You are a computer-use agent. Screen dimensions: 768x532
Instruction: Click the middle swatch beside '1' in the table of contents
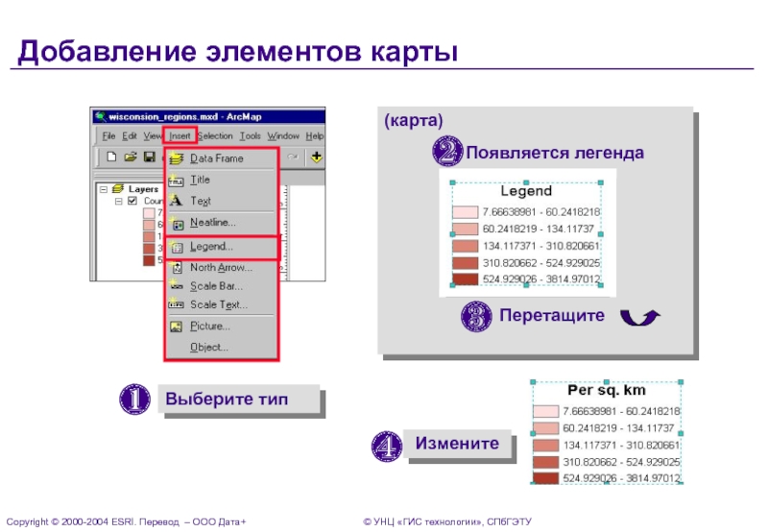(x=149, y=236)
